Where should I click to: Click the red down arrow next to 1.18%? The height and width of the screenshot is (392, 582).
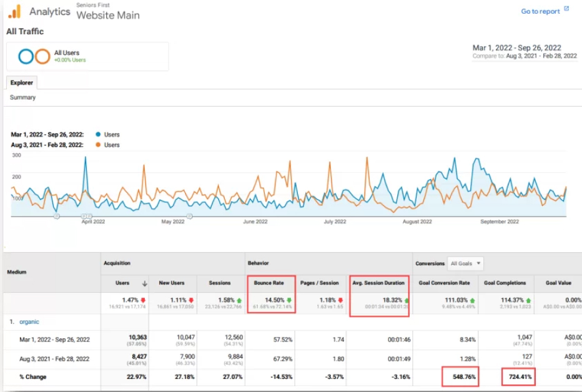tap(340, 300)
